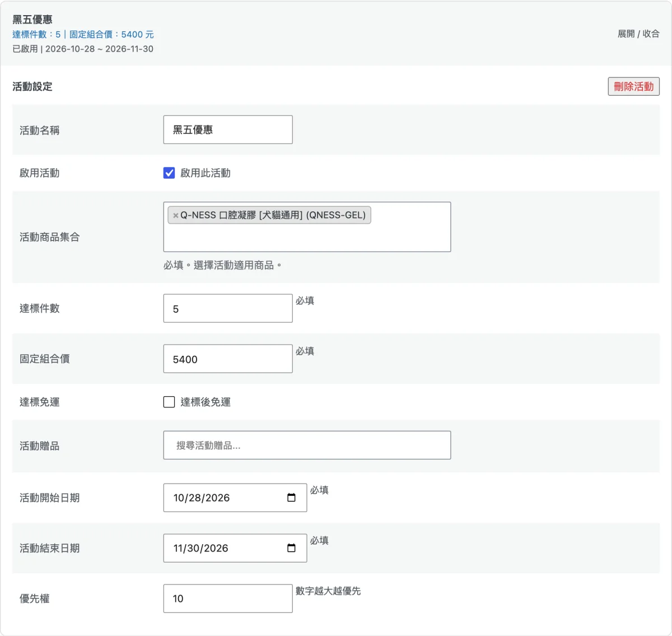
Task: Click the end date field 11/30/2026
Action: tap(235, 548)
